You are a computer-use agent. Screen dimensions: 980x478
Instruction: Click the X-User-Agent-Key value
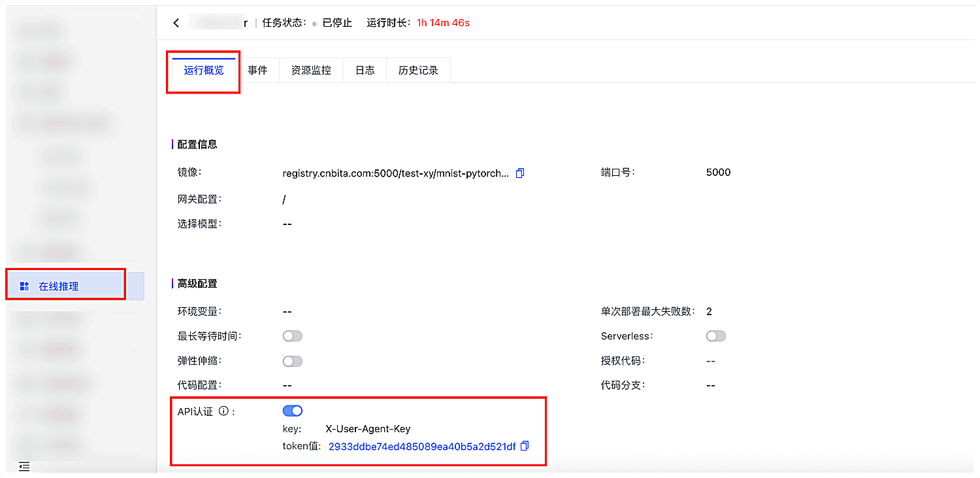[x=368, y=429]
